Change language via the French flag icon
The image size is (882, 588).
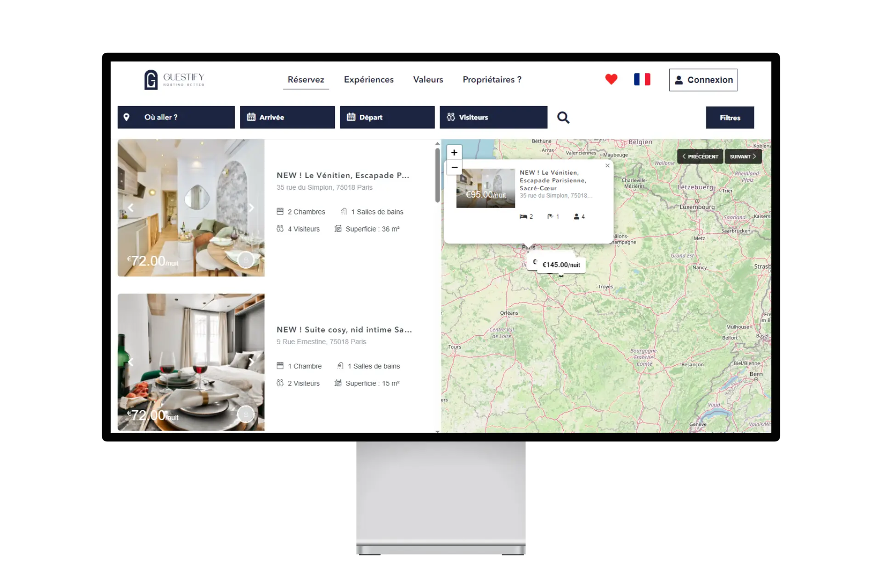642,79
